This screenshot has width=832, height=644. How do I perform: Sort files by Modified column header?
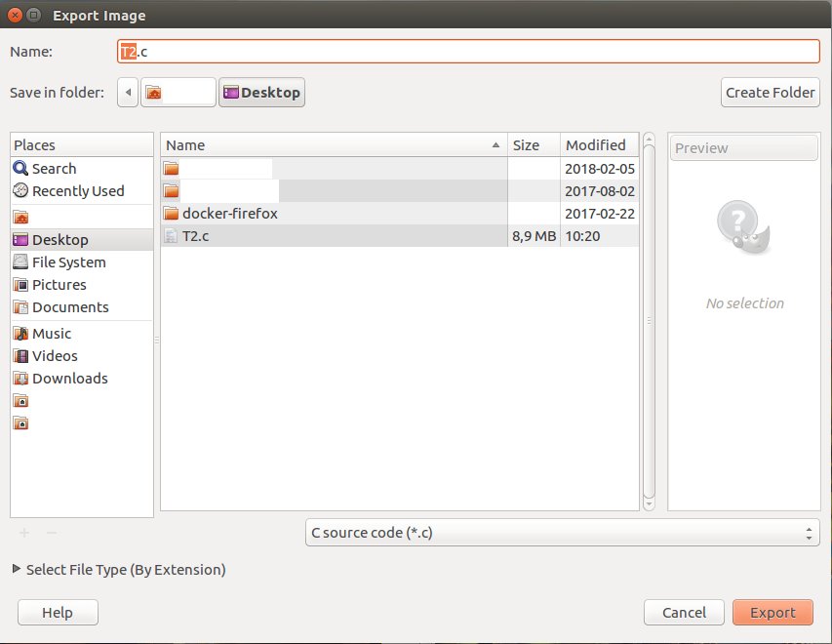595,145
